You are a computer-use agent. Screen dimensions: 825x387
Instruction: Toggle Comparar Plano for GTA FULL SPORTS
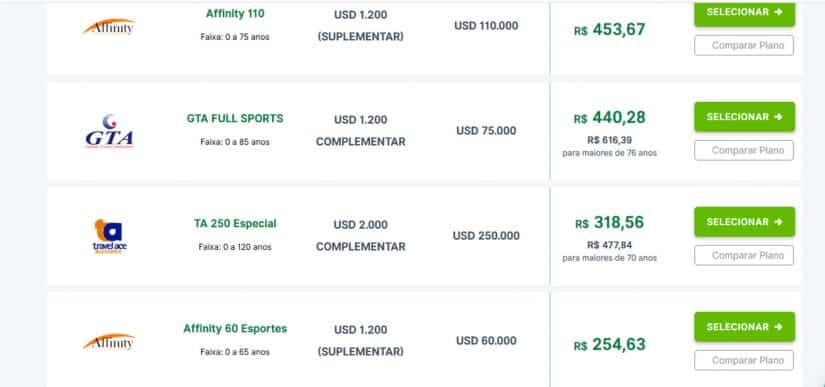click(x=744, y=150)
